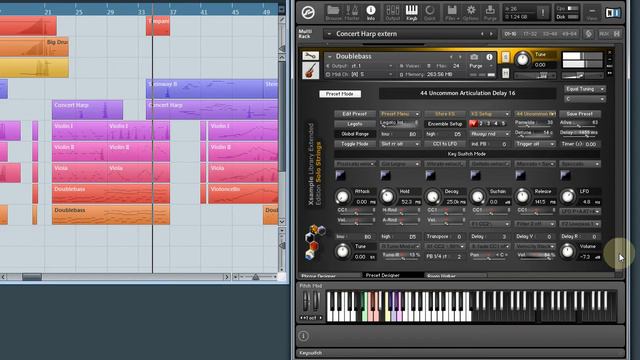
Task: Open the Preset Menu dropdown
Action: coord(400,114)
